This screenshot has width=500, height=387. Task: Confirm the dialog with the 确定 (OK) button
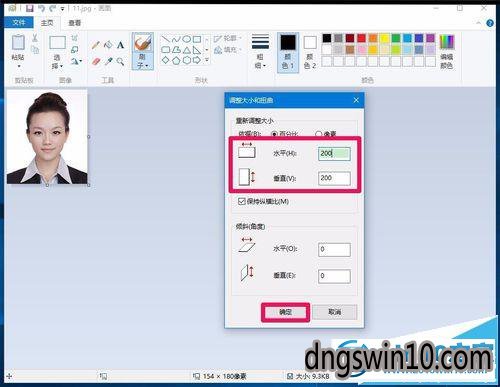pos(285,312)
